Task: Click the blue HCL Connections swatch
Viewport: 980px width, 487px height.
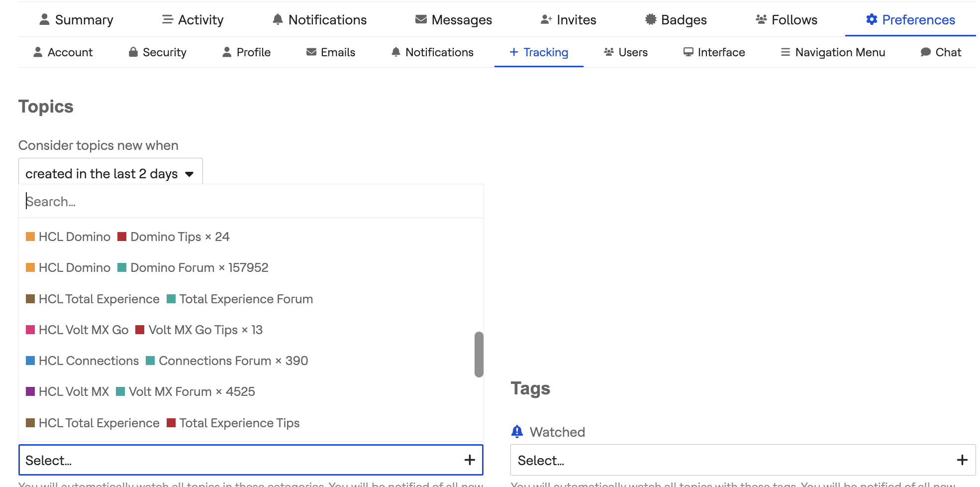Action: pyautogui.click(x=30, y=361)
